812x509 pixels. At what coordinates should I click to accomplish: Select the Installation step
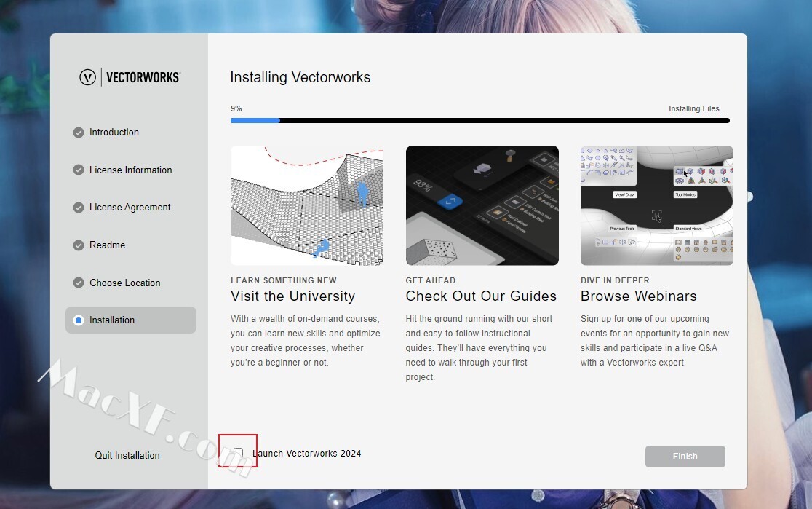point(130,320)
